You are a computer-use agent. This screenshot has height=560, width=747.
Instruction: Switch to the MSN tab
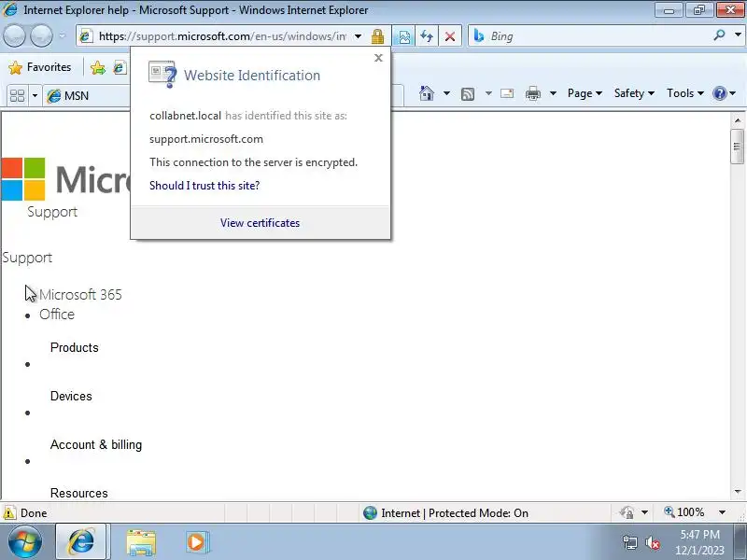86,96
